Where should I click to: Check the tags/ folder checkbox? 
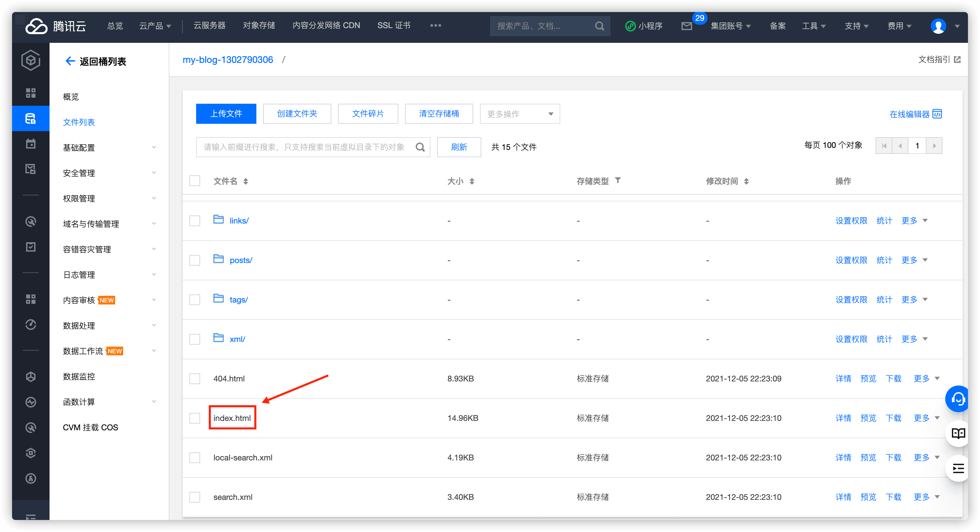(x=195, y=300)
